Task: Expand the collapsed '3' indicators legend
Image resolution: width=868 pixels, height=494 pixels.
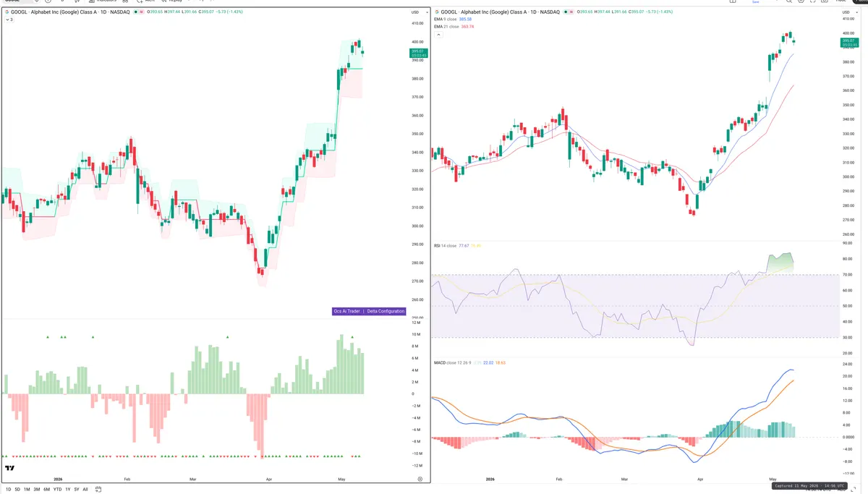Action: point(9,20)
